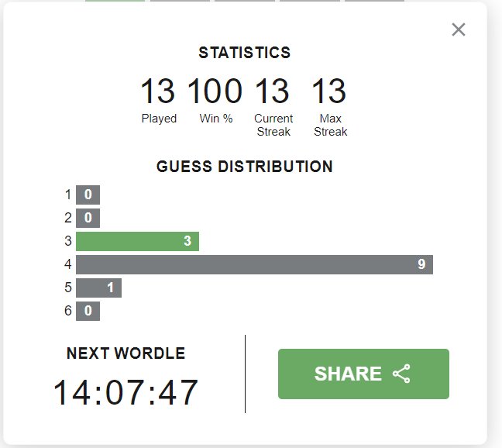502x448 pixels.
Task: Click the zero bar for 1 guess
Action: (x=88, y=195)
